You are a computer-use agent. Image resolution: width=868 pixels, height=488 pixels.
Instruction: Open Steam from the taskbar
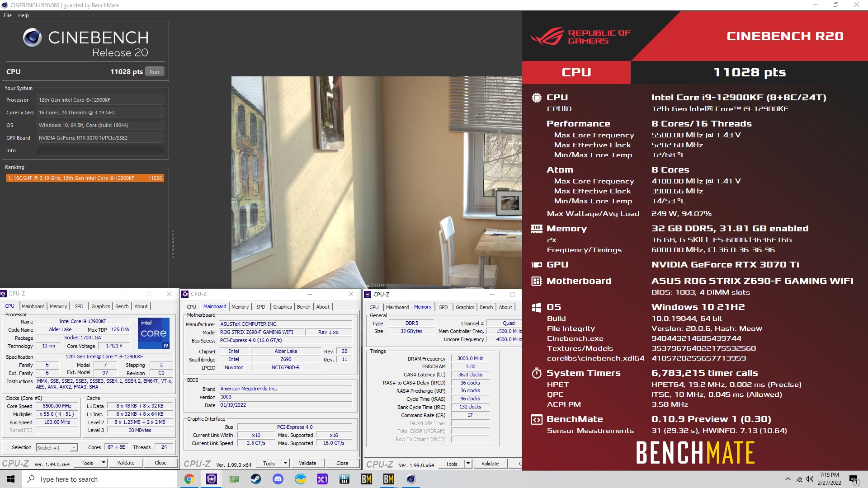[256, 479]
